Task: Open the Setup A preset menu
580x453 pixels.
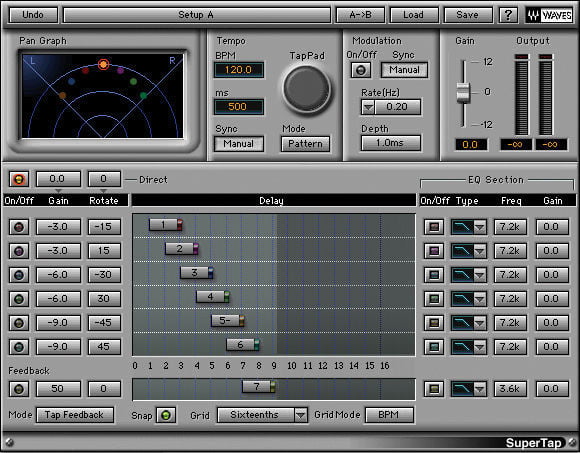Action: [197, 15]
